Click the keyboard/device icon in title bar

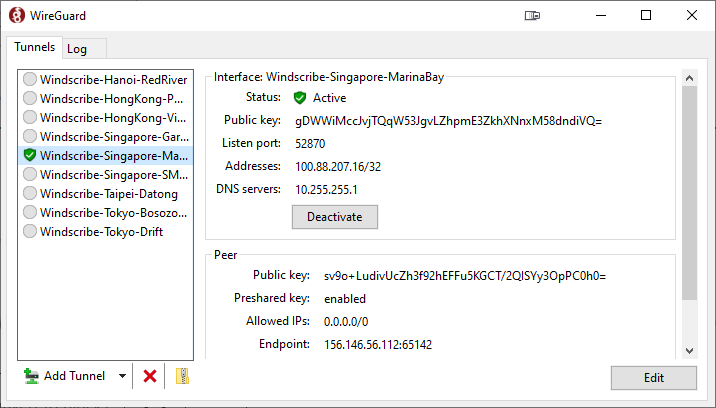[x=532, y=16]
